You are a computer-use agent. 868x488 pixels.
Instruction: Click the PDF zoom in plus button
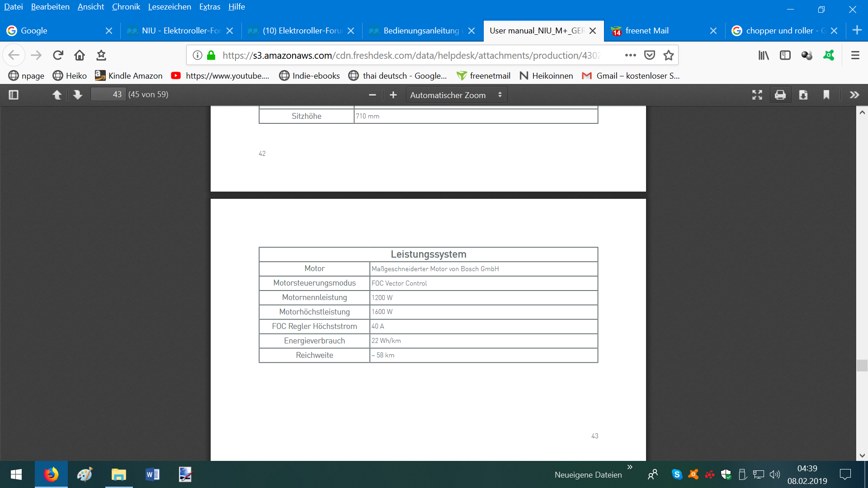(393, 95)
